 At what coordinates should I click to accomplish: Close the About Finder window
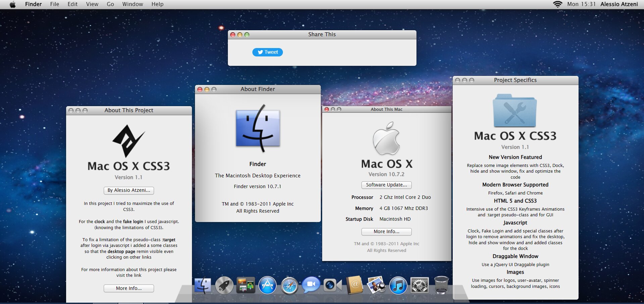(200, 89)
